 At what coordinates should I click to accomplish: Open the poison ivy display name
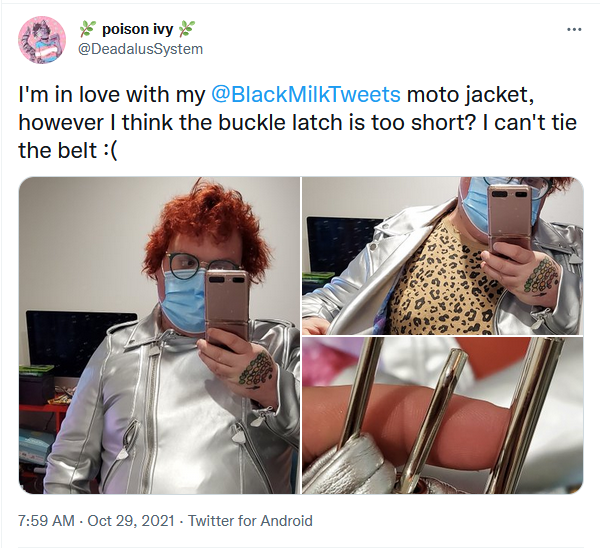tap(137, 29)
